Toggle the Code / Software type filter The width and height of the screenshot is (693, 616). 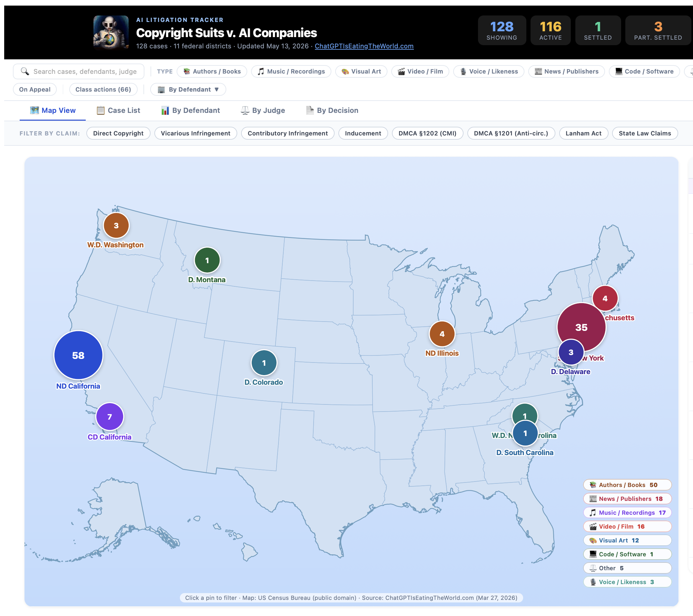(x=644, y=71)
